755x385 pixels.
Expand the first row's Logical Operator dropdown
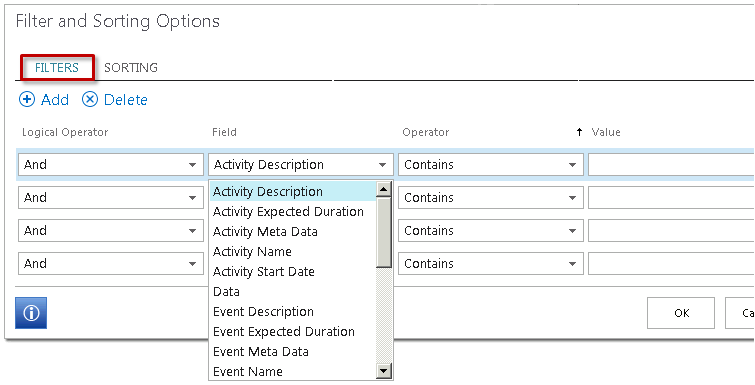pyautogui.click(x=111, y=165)
